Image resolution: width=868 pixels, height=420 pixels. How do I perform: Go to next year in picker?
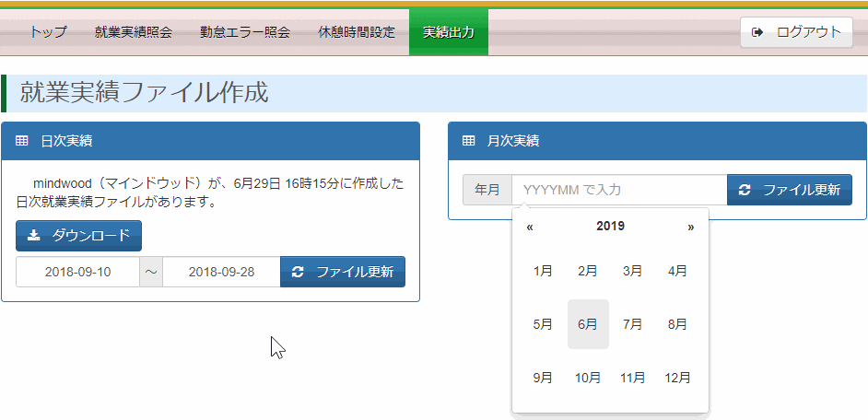(690, 227)
